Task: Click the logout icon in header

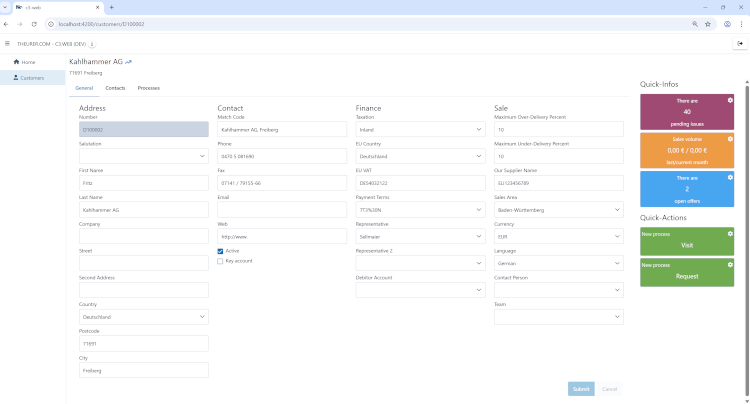Action: click(x=739, y=43)
